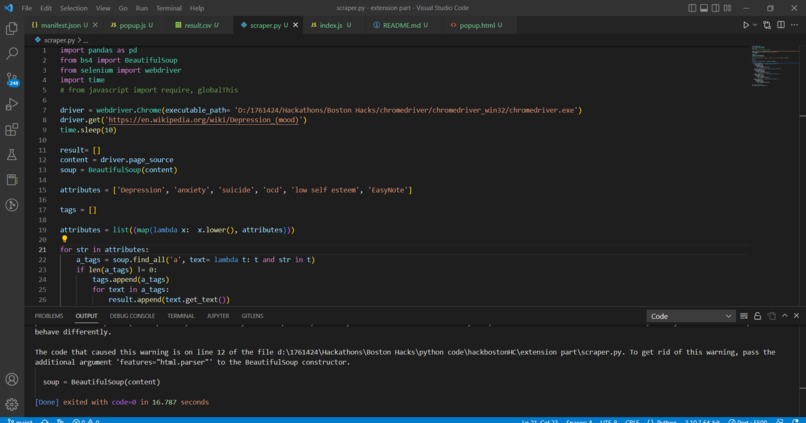This screenshot has width=806, height=423.
Task: Open the run options dropdown arrow
Action: [x=755, y=25]
